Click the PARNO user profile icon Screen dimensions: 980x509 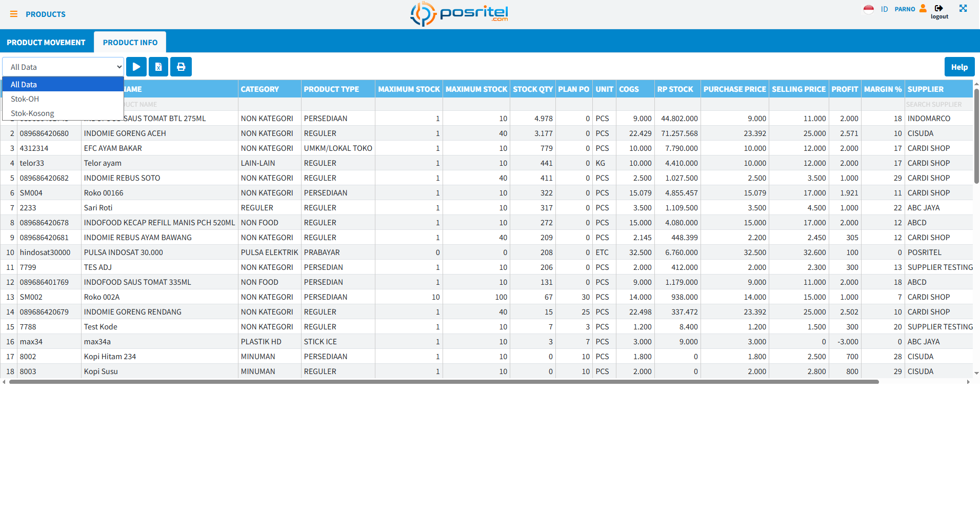coord(923,9)
